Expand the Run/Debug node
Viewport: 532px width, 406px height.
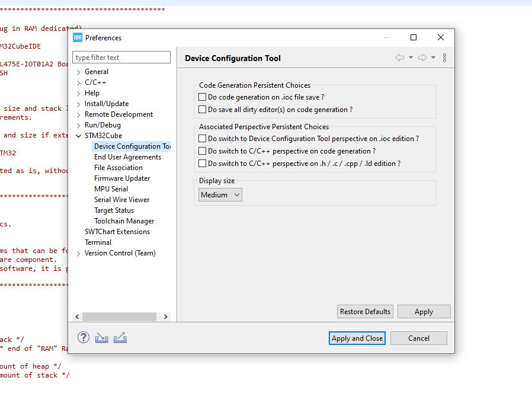pos(78,125)
